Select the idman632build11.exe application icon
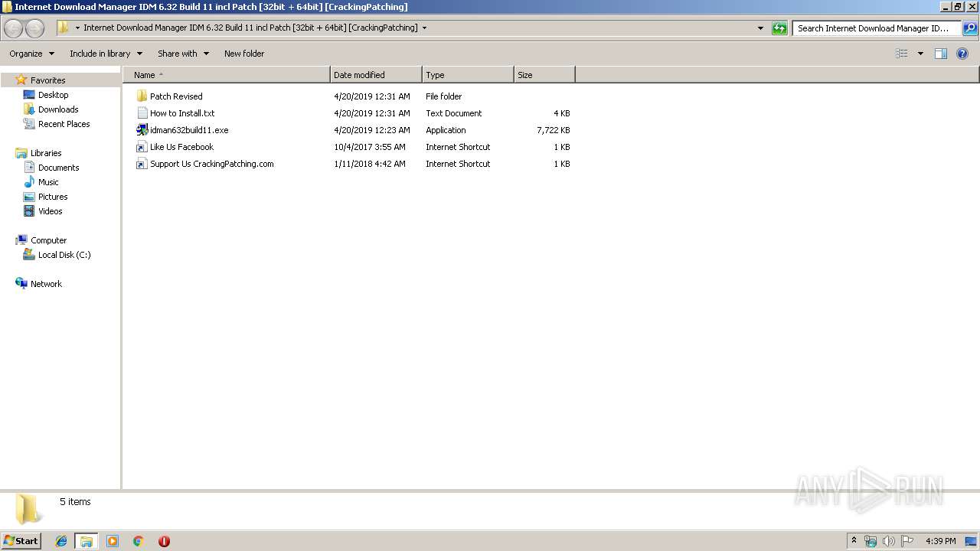Viewport: 980px width, 551px height. tap(142, 130)
